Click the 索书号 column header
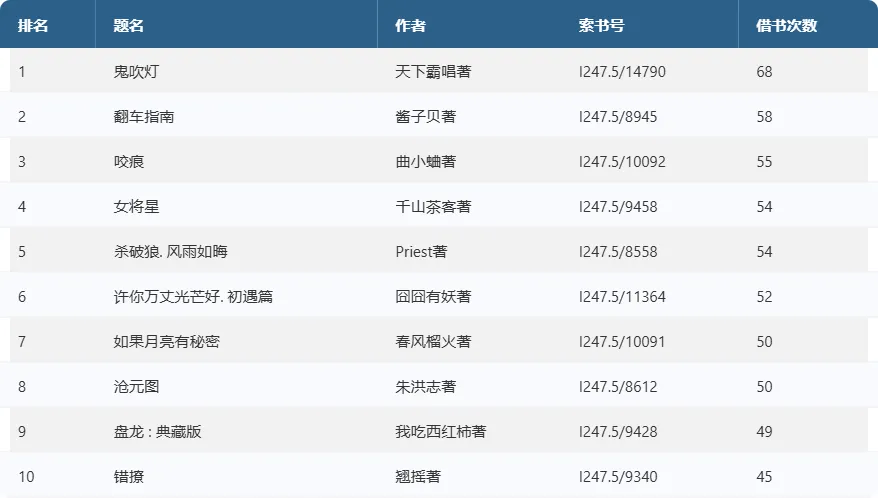The image size is (878, 498). point(601,26)
